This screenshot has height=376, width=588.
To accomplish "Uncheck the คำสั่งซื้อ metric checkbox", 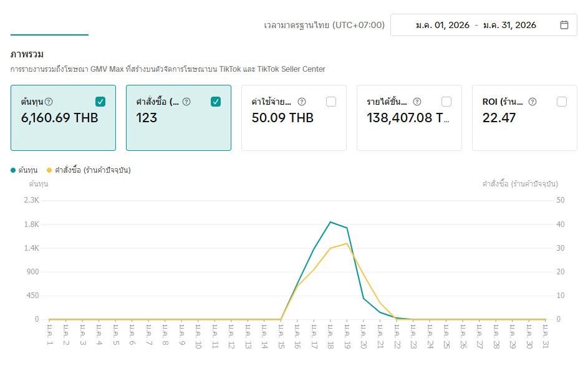I will pos(216,102).
